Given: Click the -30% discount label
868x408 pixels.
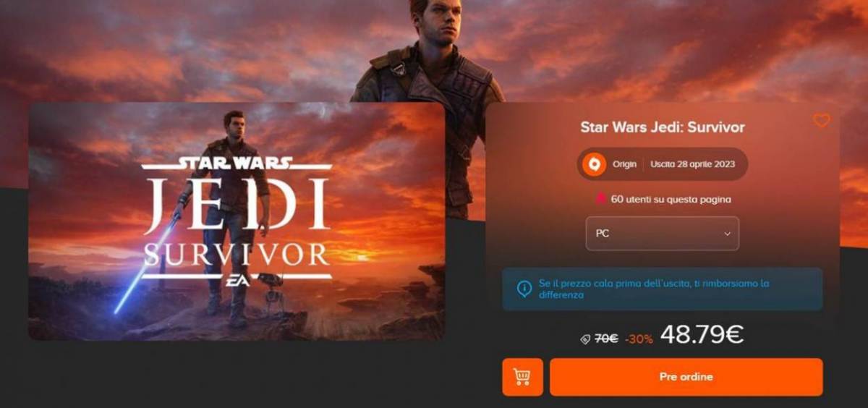Looking at the screenshot, I should (x=639, y=339).
